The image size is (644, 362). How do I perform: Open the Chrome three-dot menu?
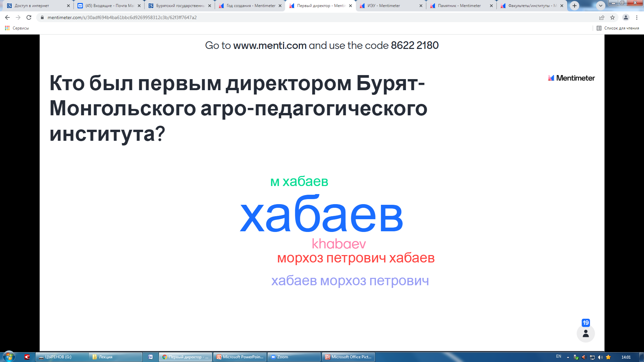point(637,17)
